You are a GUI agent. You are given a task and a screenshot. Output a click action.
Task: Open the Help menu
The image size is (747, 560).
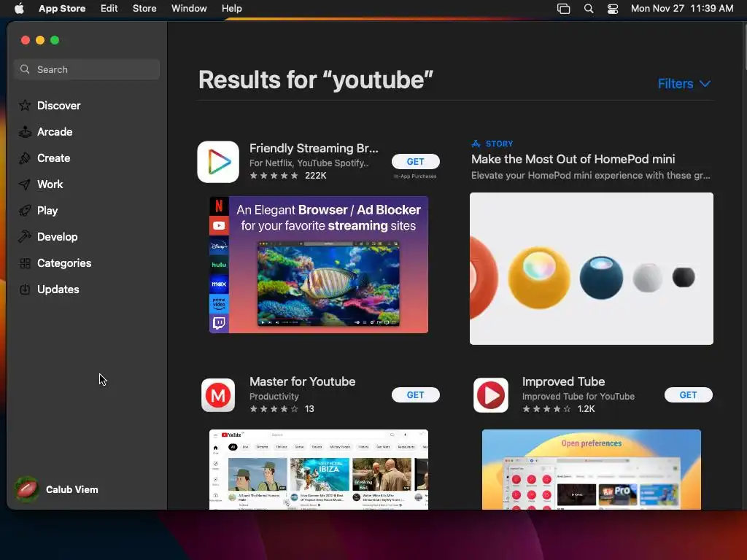tap(231, 9)
